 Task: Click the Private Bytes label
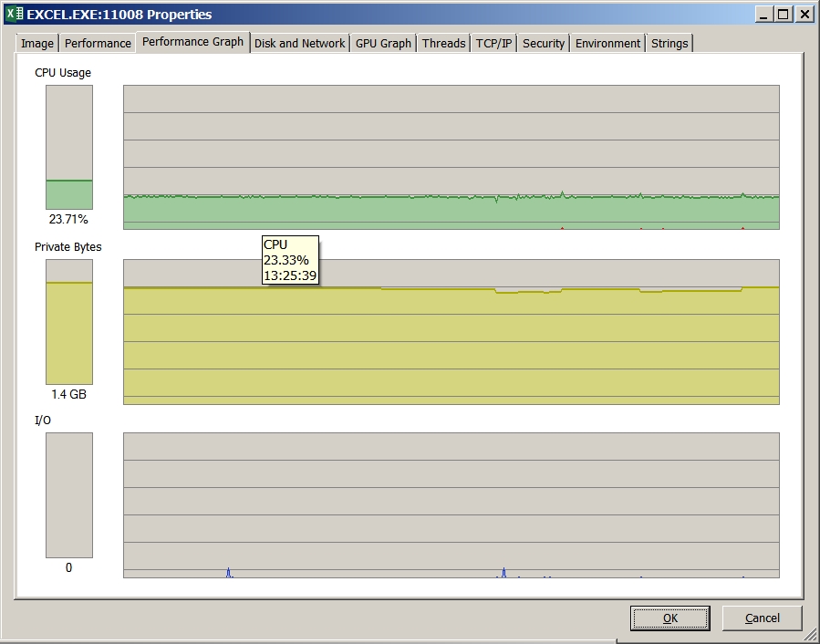(68, 247)
